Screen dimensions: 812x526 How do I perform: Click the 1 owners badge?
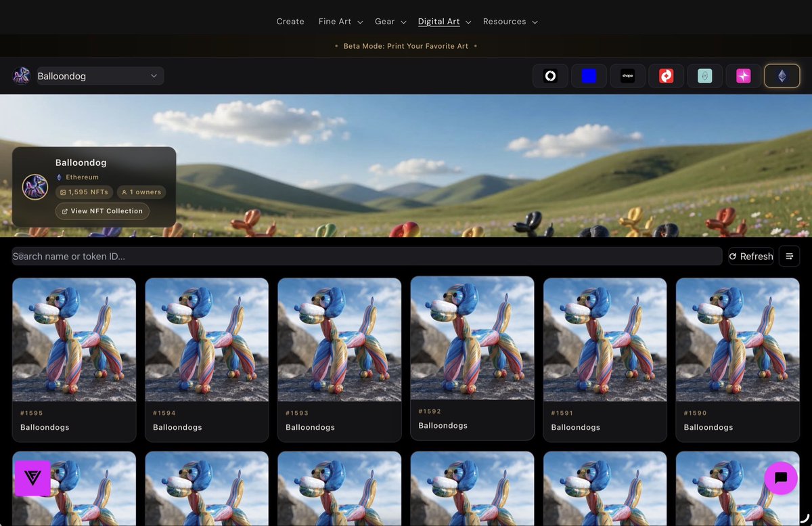(141, 192)
